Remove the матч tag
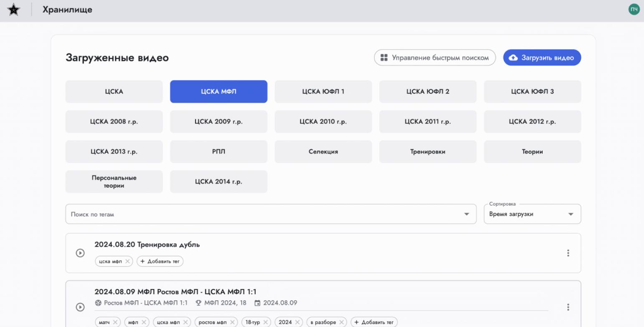This screenshot has height=327, width=644. (x=115, y=322)
